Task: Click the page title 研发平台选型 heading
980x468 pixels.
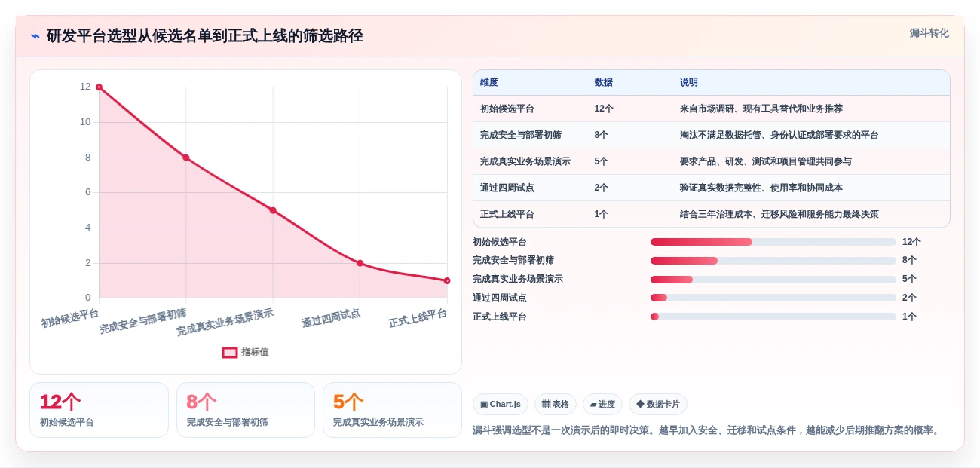Action: (205, 35)
